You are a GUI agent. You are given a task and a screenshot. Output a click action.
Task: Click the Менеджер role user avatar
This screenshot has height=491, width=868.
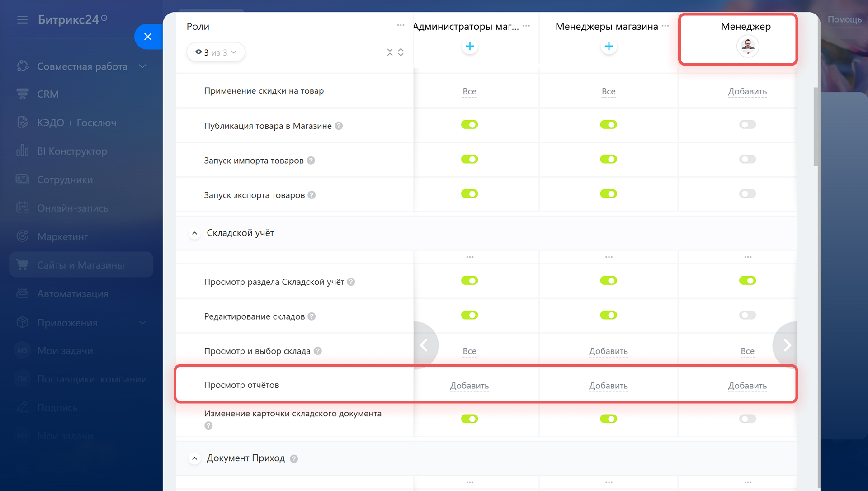(x=748, y=46)
